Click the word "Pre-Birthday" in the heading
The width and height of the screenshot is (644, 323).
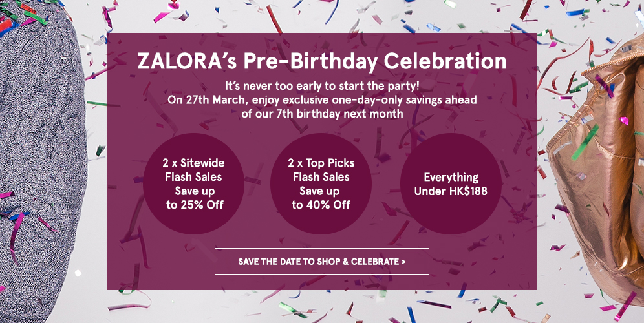(x=310, y=62)
